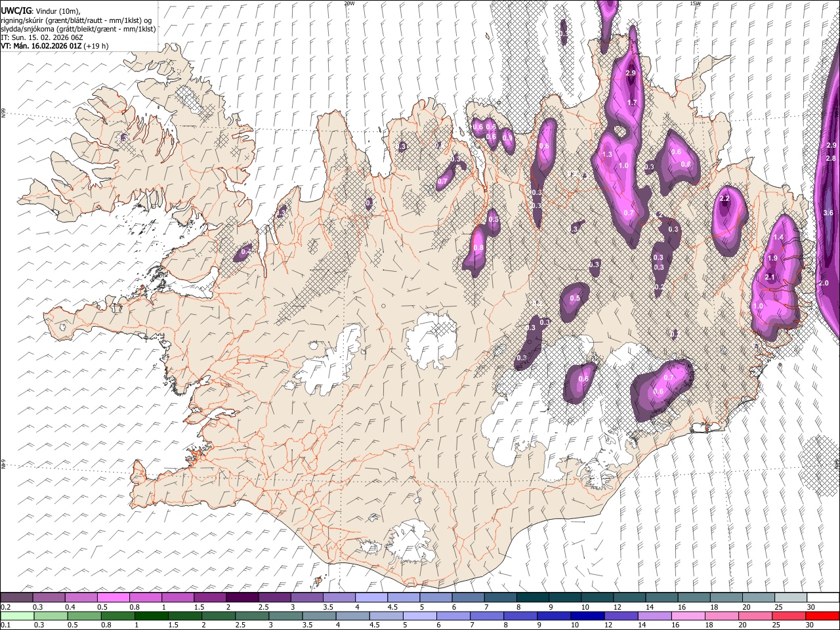Screen dimensions: 840x630
Task: Click the 'UWC/IG: Vindur (10m)' title text
Action: tap(41, 11)
